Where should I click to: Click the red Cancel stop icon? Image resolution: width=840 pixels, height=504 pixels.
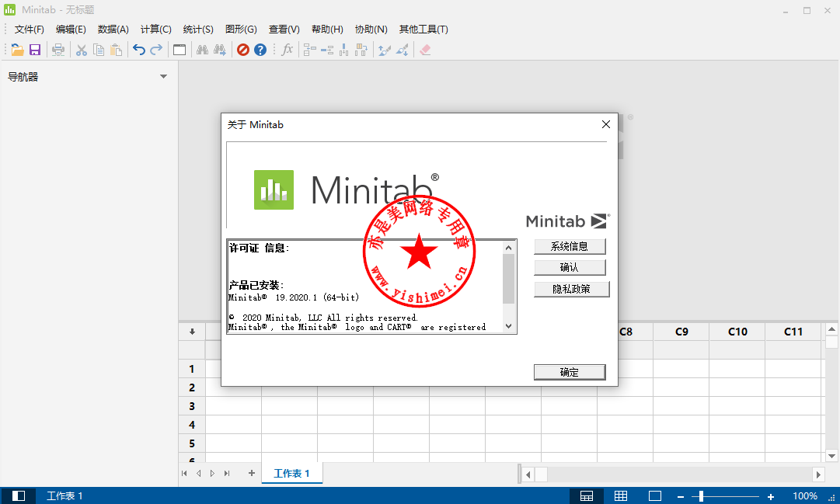(x=243, y=50)
